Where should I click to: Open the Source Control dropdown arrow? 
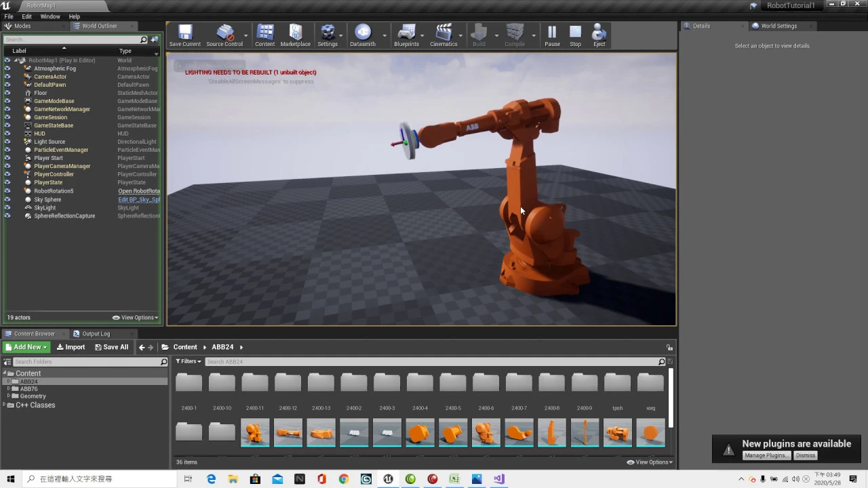point(246,35)
